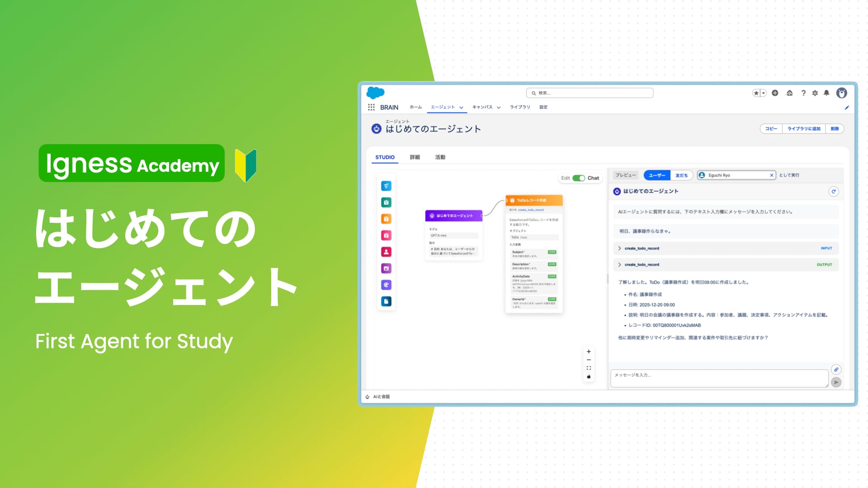868x488 pixels.
Task: Select the 友だち preview option
Action: coord(681,175)
